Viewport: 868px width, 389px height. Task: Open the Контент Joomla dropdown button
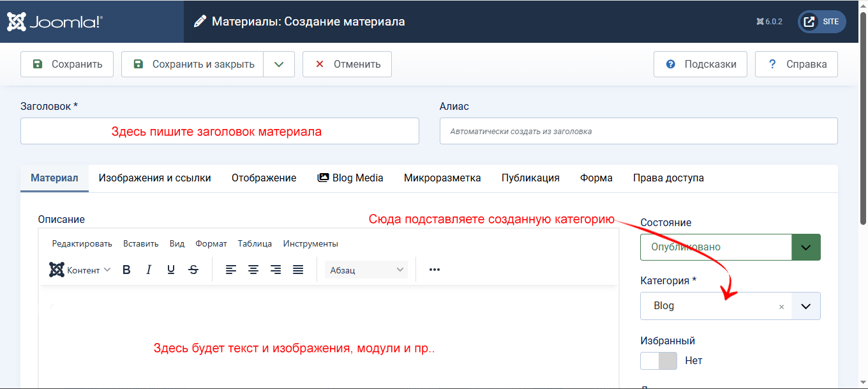click(80, 270)
